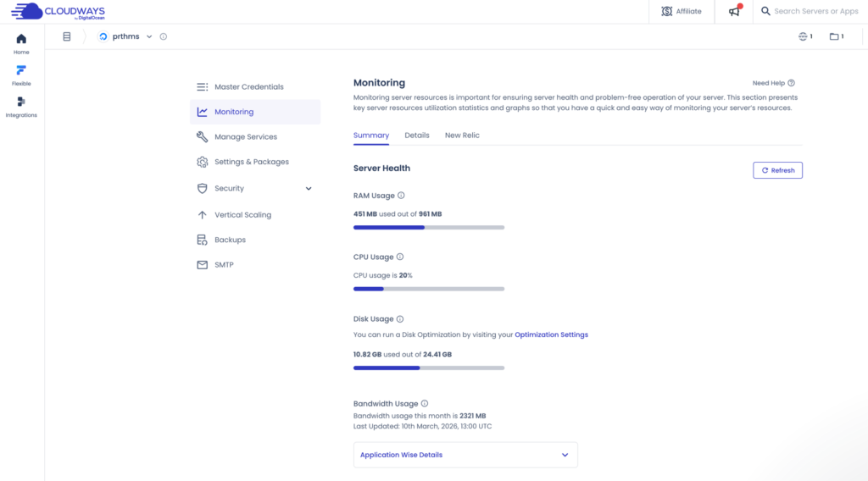
Task: Click the RAM usage progress bar
Action: pos(428,227)
